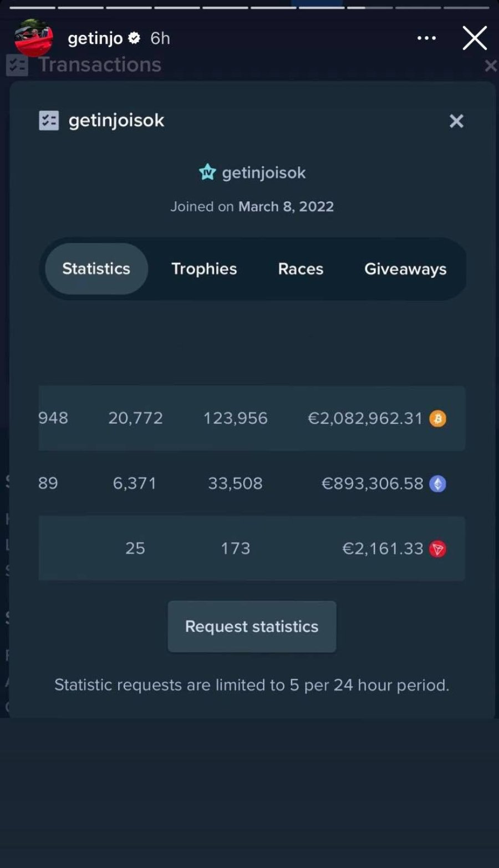The height and width of the screenshot is (868, 499).
Task: Click the Bitcoin currency icon
Action: point(437,418)
